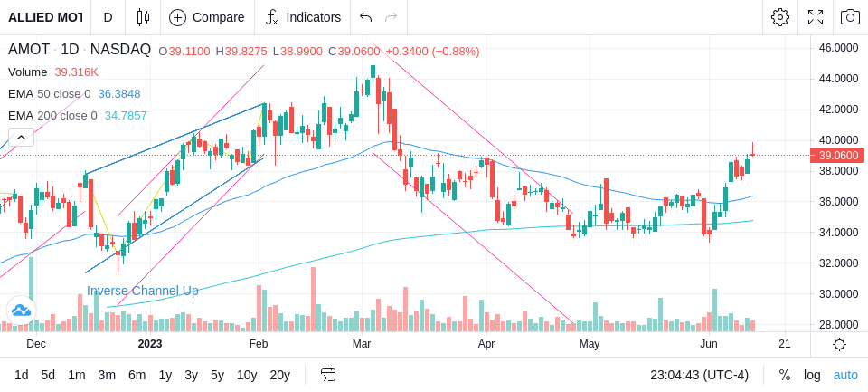Image resolution: width=868 pixels, height=392 pixels.
Task: Toggle percent scale mode
Action: (x=785, y=376)
